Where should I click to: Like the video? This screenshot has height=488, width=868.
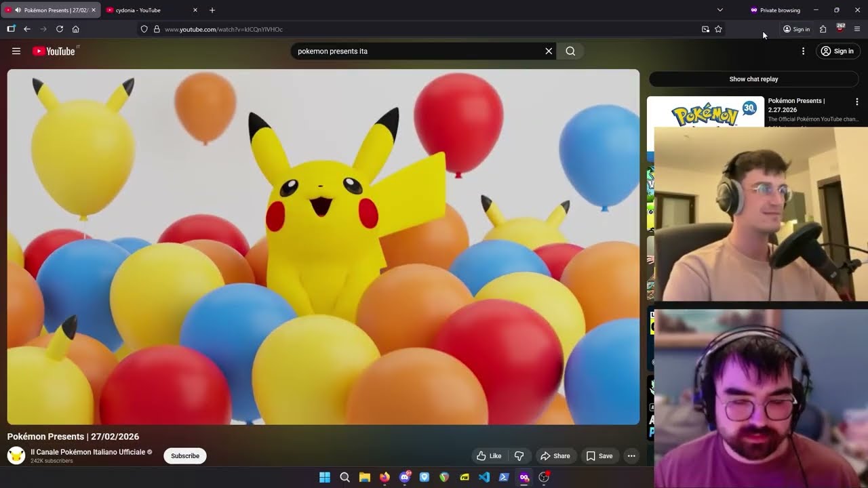pyautogui.click(x=488, y=456)
